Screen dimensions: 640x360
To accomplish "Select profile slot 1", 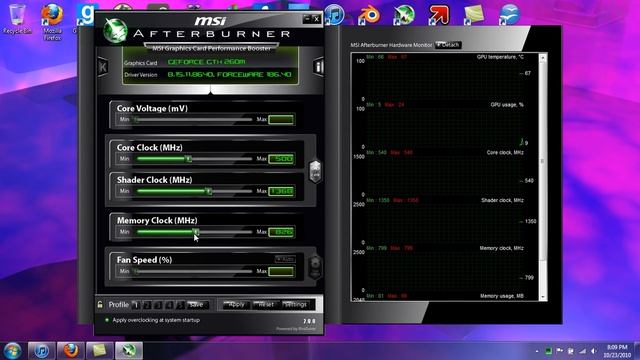I will click(x=136, y=305).
